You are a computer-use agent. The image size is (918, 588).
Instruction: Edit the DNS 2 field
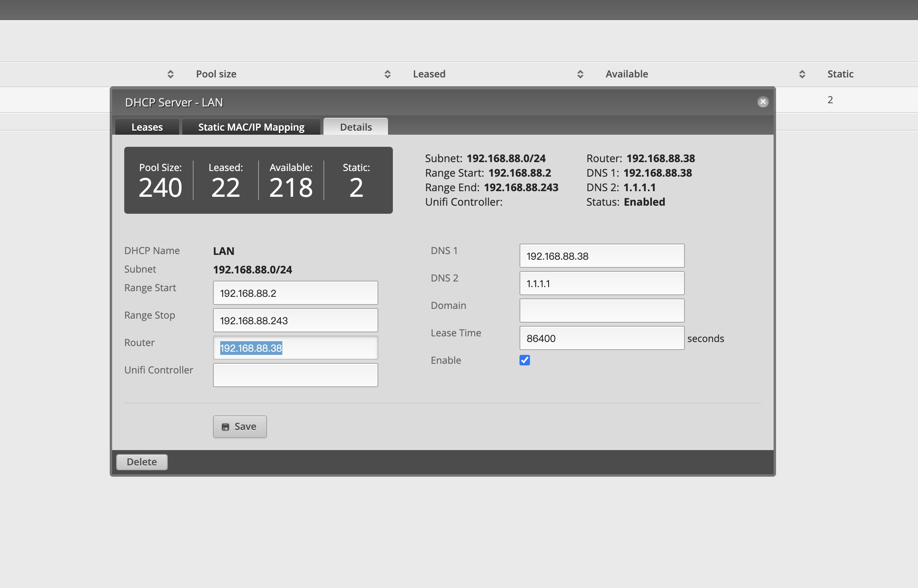[602, 283]
